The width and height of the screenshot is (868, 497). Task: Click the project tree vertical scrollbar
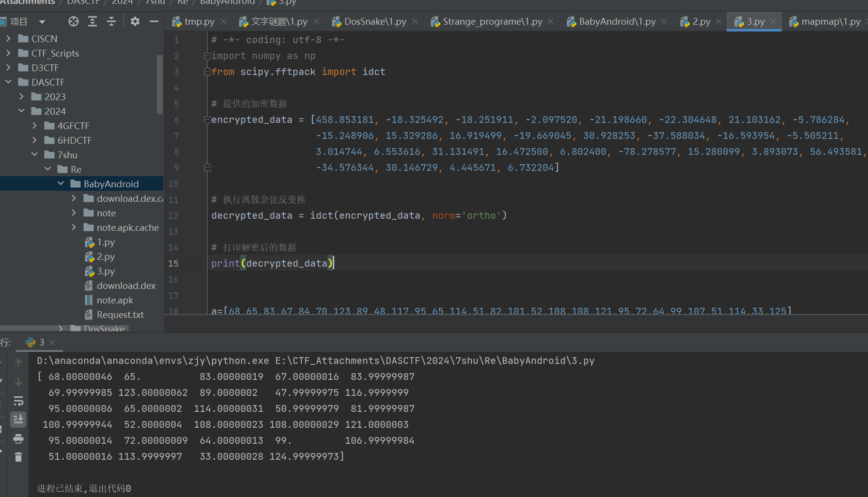pos(160,85)
